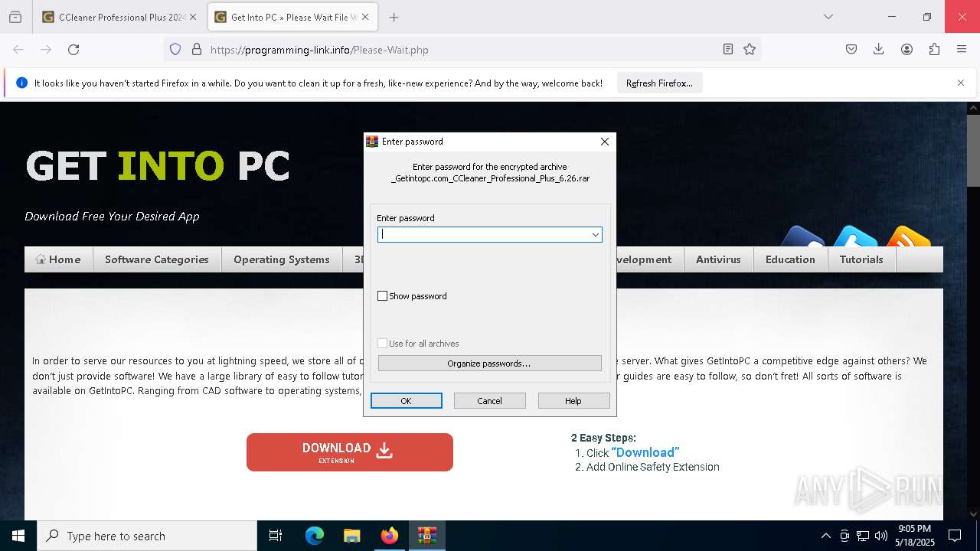The height and width of the screenshot is (551, 980).
Task: Dismiss the Firefox refresh notification bar
Action: tap(961, 83)
